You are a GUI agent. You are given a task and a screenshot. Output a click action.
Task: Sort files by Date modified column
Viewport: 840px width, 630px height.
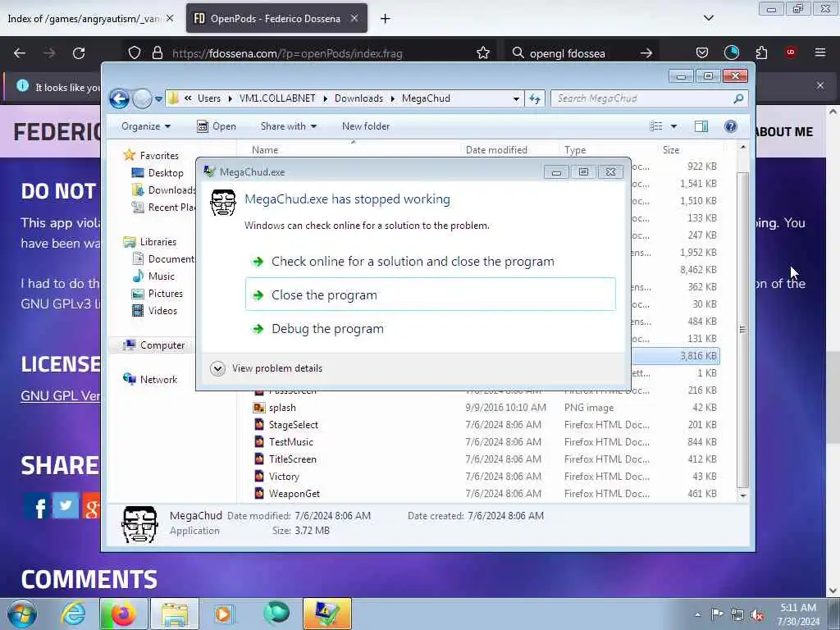(x=496, y=150)
